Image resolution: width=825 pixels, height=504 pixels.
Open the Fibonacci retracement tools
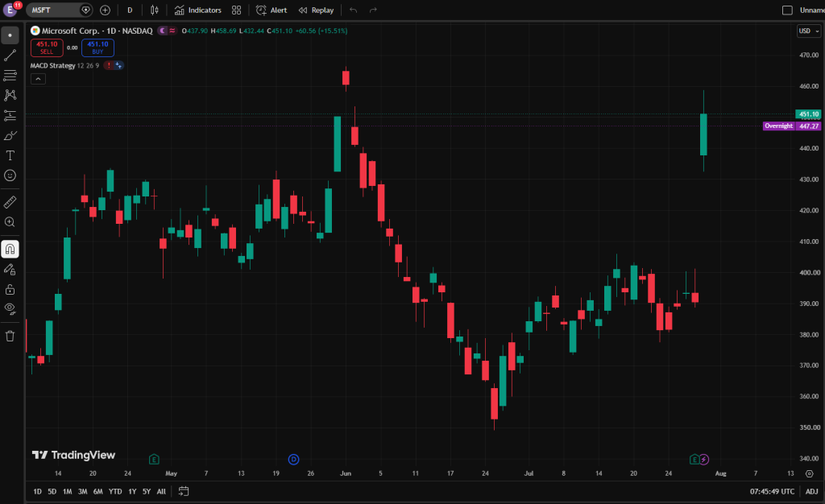10,75
